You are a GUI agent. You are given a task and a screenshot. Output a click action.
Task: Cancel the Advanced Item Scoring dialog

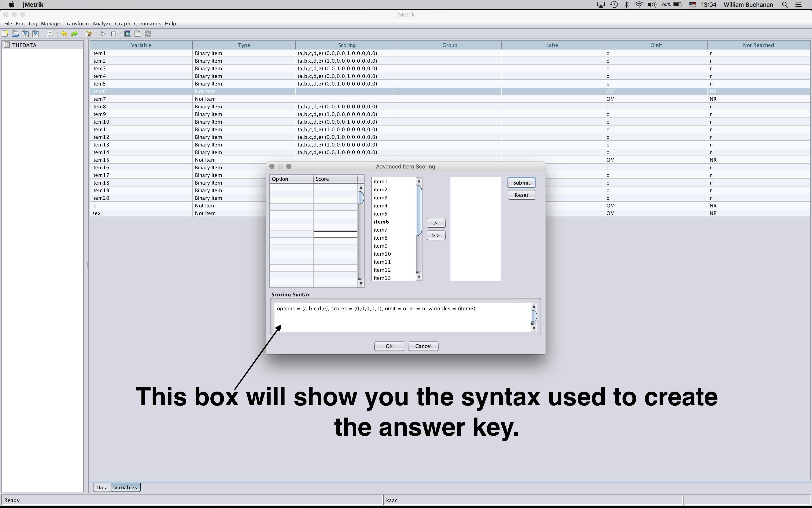click(423, 346)
